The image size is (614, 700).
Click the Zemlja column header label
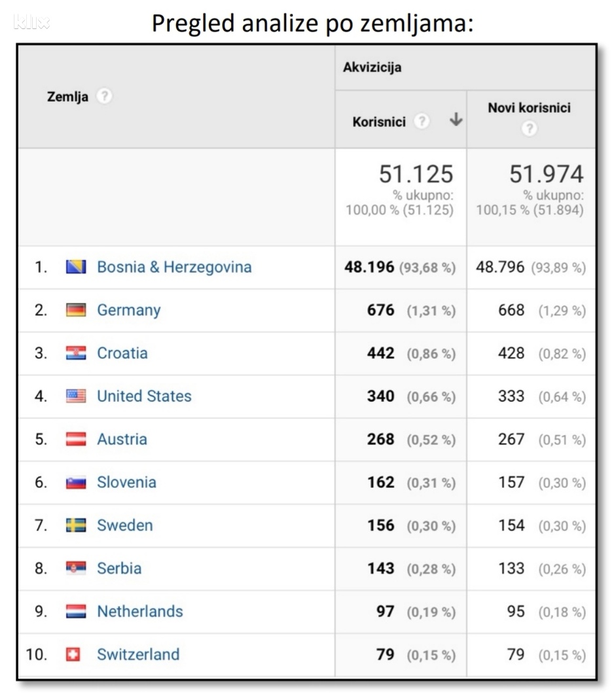pos(67,97)
